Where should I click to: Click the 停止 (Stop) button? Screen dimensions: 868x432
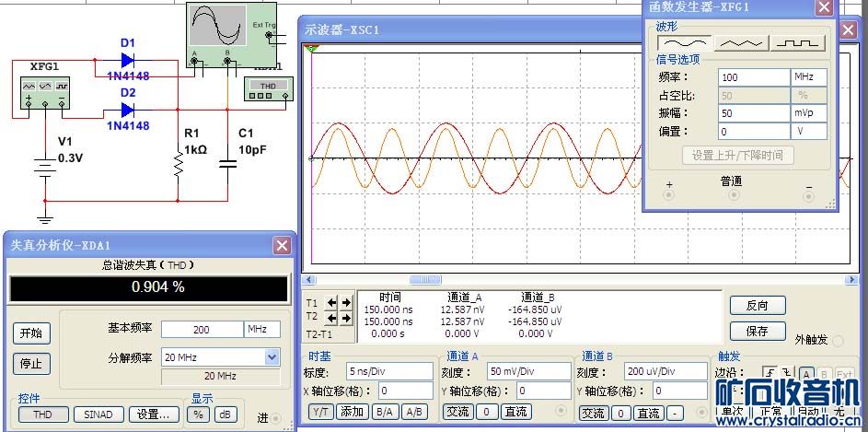pos(31,364)
